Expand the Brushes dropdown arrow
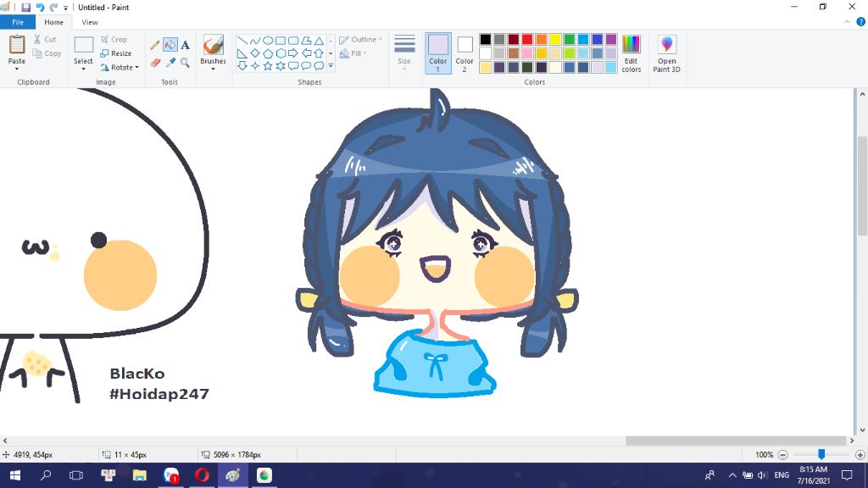Screen dimensions: 868x488 coord(213,69)
